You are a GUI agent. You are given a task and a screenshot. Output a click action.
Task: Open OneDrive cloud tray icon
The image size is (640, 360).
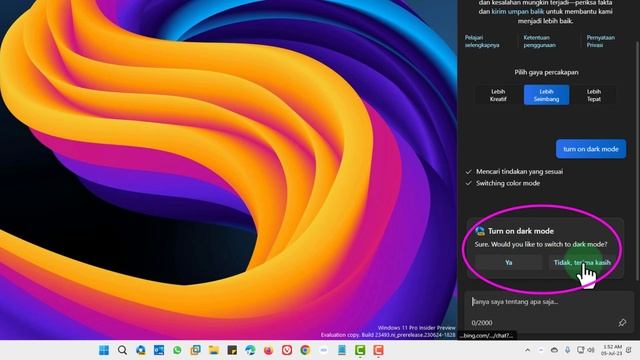tap(554, 350)
